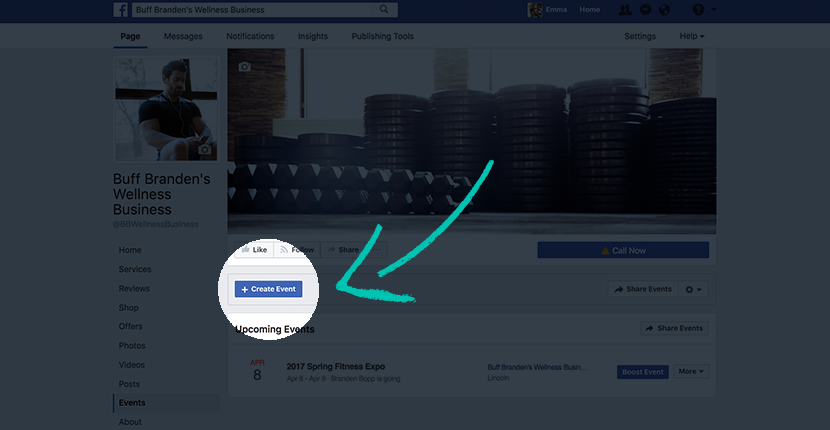
Task: Open the Publishing Tools tab
Action: 383,36
